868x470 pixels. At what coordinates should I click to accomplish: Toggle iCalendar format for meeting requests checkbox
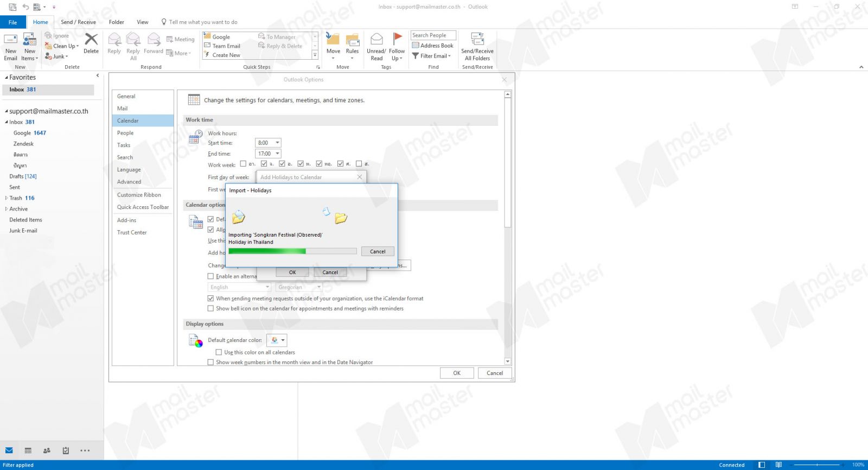coord(210,298)
